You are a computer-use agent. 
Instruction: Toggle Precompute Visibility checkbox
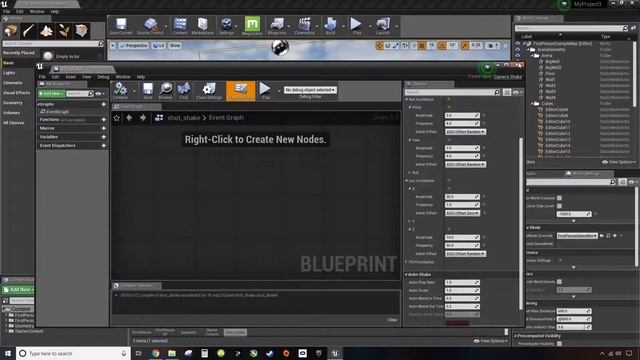(x=559, y=344)
